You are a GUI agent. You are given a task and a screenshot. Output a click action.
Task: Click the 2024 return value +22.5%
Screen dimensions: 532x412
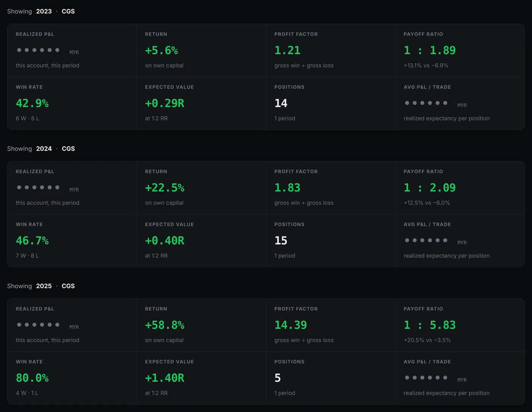click(x=165, y=187)
